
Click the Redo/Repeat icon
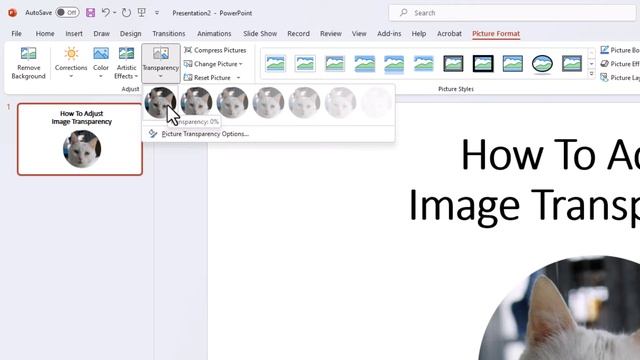(127, 13)
